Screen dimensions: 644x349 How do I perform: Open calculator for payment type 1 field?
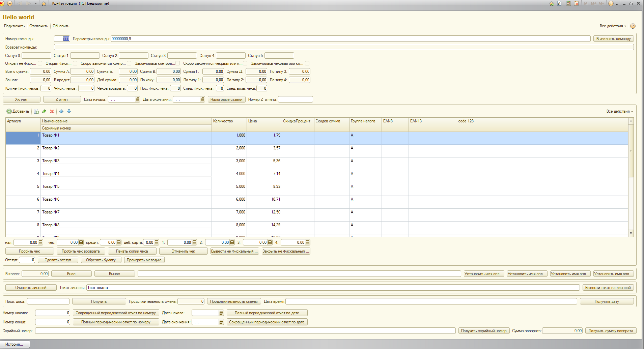[x=194, y=242]
